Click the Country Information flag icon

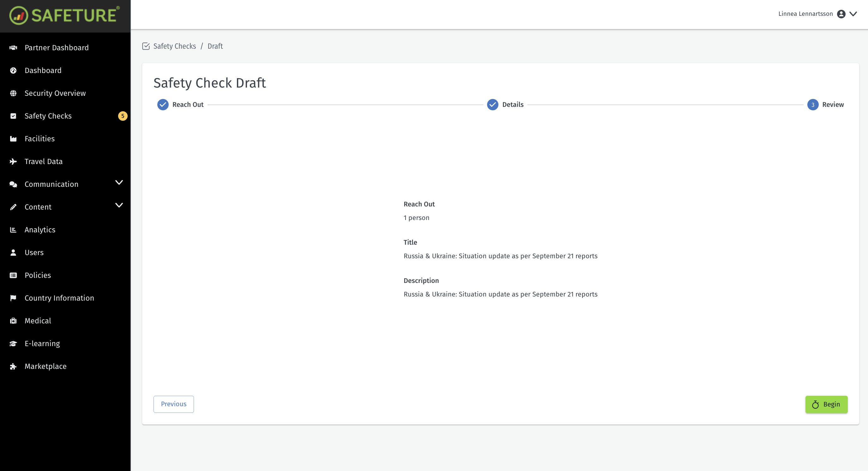[x=13, y=298]
